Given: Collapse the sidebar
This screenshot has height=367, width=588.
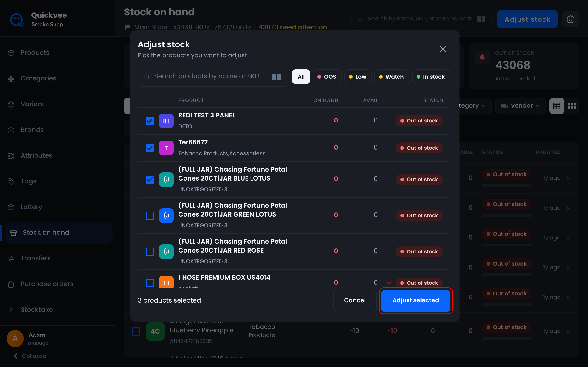Looking at the screenshot, I should [x=30, y=356].
